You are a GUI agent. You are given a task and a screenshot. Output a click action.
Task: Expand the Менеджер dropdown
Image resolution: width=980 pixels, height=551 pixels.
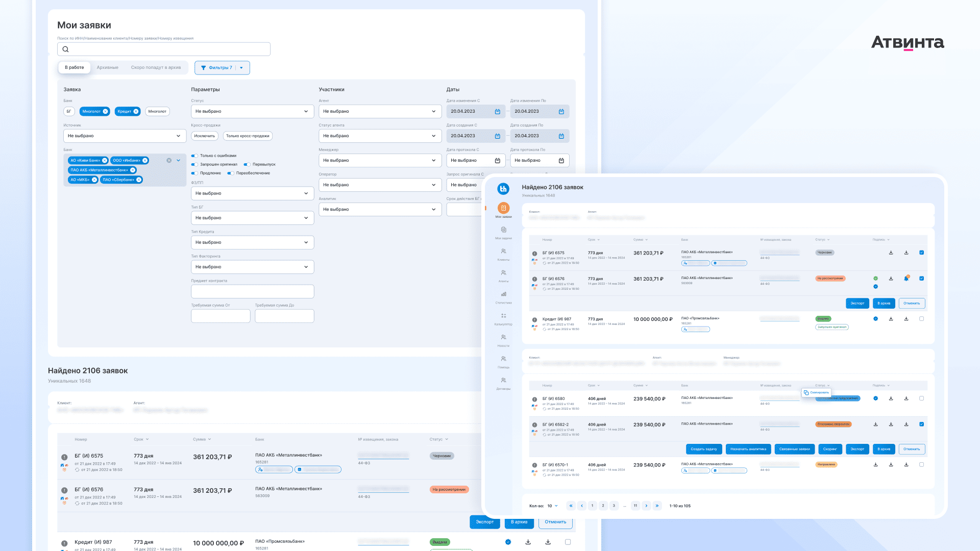[x=380, y=160]
